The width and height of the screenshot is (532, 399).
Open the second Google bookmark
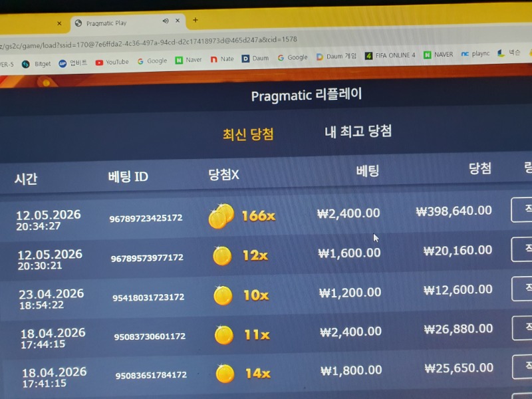[293, 57]
